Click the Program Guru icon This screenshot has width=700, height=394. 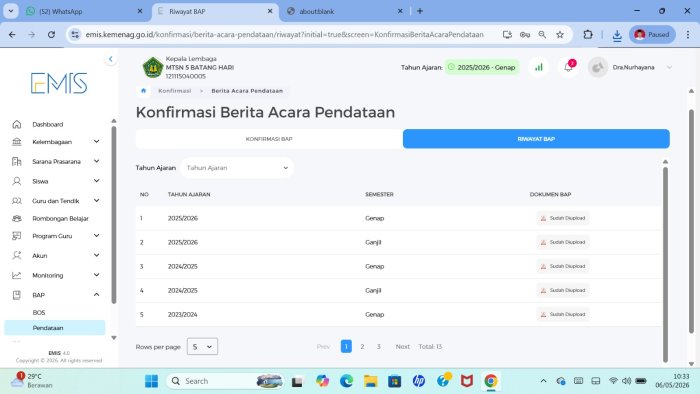point(17,236)
